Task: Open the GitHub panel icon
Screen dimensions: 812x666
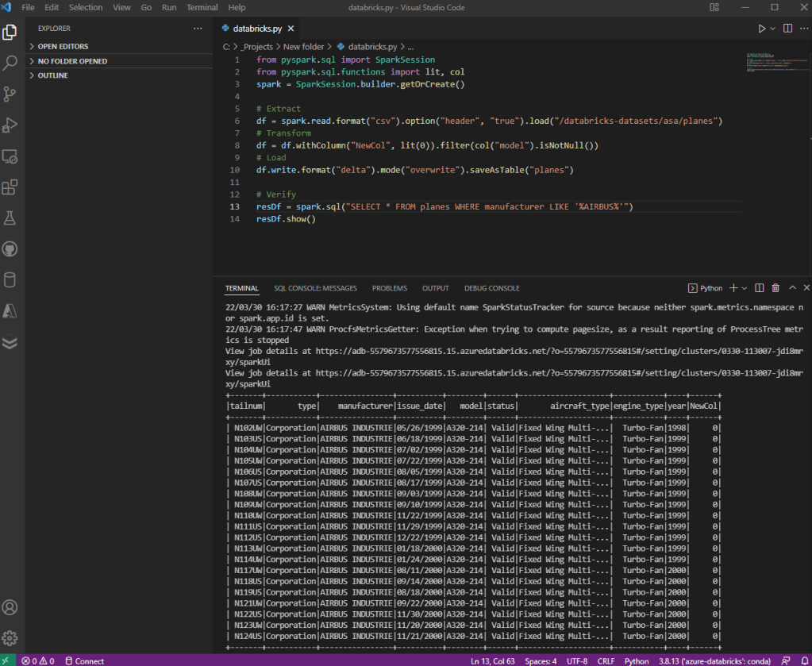Action: (10, 249)
